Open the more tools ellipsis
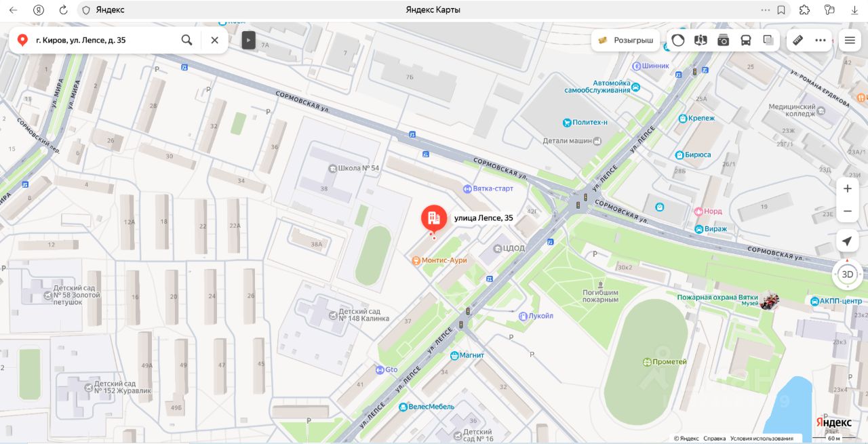Screen dimensions: 868x444 (821, 40)
